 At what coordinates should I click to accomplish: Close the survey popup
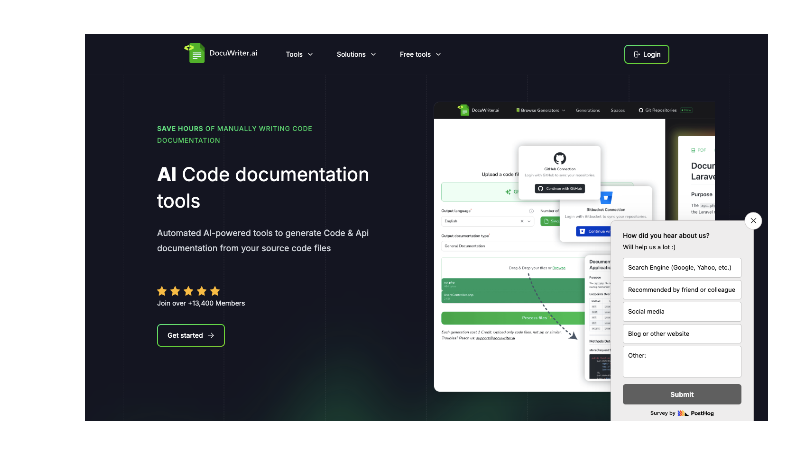[753, 221]
